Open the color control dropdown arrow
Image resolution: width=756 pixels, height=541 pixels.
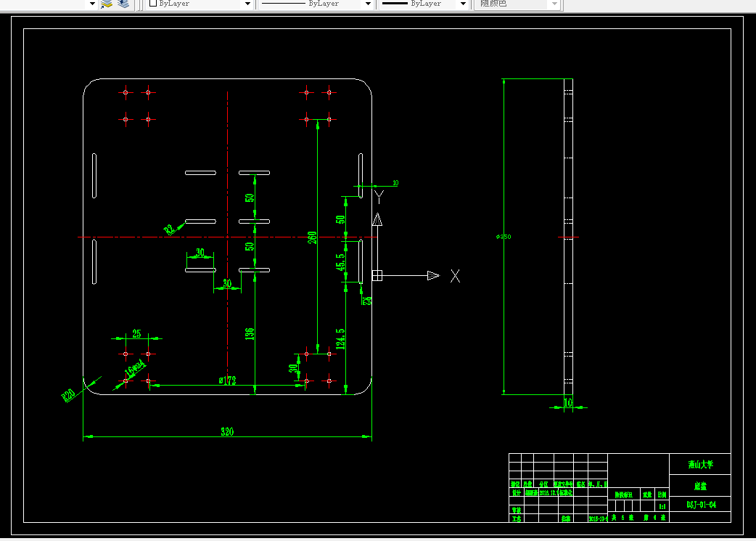click(x=248, y=4)
